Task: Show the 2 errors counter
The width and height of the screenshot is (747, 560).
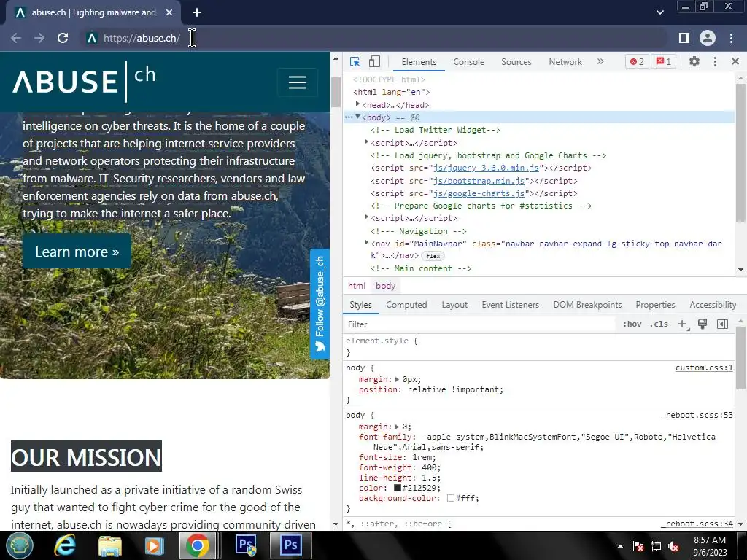Action: 637,61
